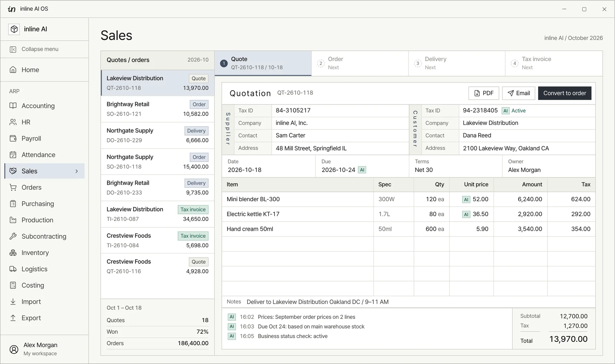Click Convert to order button
This screenshot has height=364, width=615.
pyautogui.click(x=565, y=93)
